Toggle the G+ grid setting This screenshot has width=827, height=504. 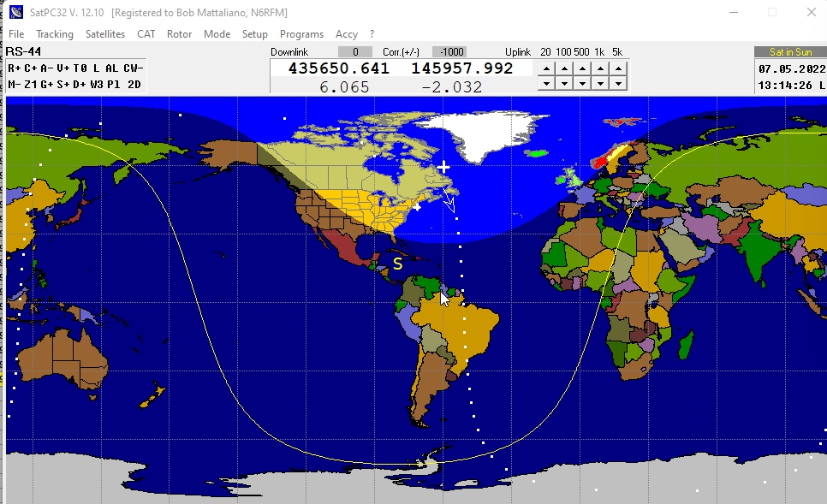[x=47, y=85]
